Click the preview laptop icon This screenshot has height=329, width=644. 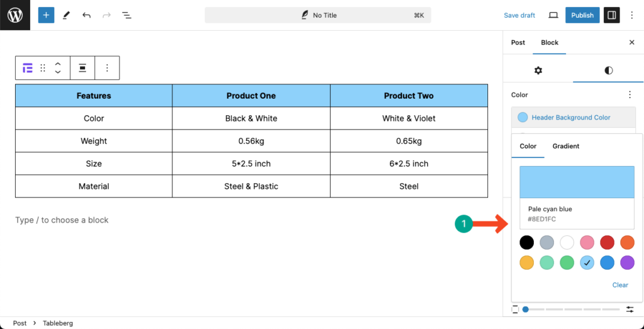tap(553, 15)
